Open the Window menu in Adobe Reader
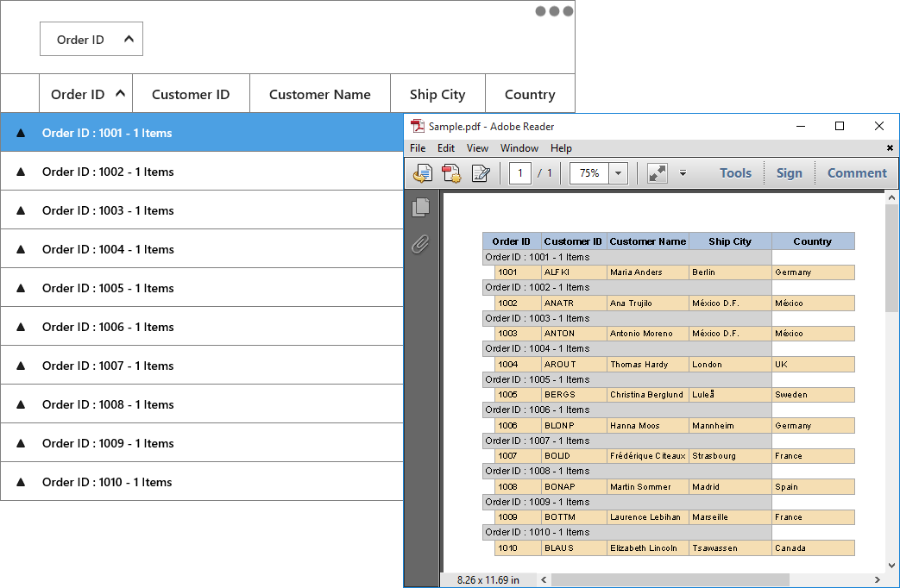 (x=519, y=148)
